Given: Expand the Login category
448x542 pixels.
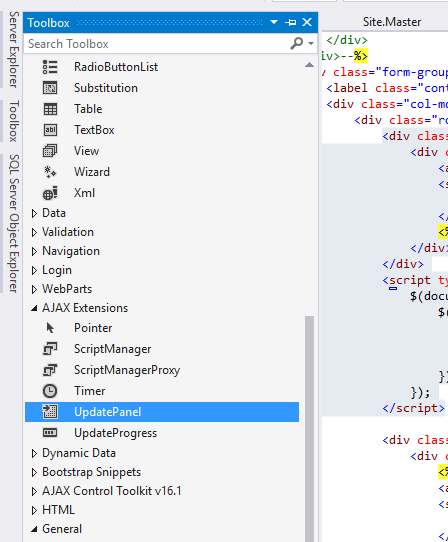Looking at the screenshot, I should [x=34, y=270].
